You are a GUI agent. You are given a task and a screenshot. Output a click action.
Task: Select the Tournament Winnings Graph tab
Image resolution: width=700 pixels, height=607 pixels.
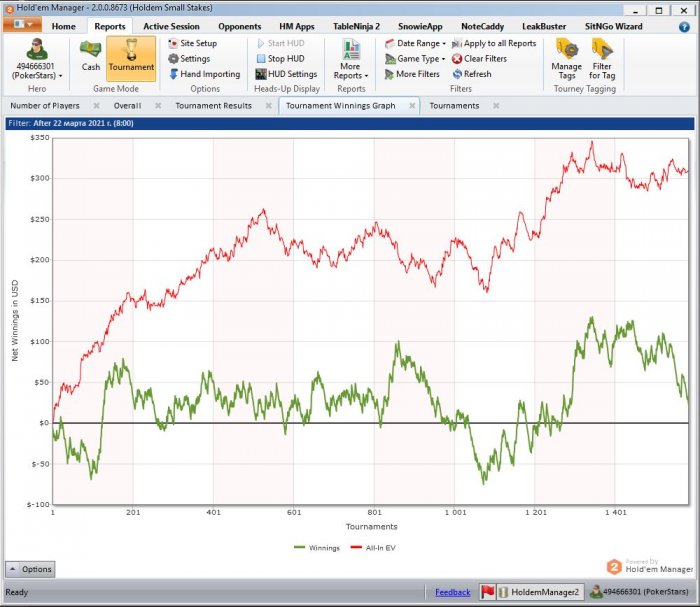coord(340,106)
